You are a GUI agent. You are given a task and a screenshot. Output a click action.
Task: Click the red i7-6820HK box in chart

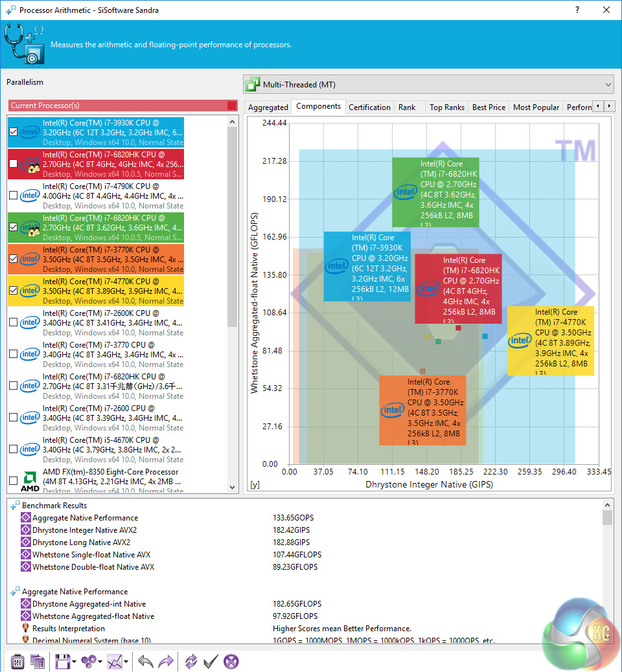(458, 289)
